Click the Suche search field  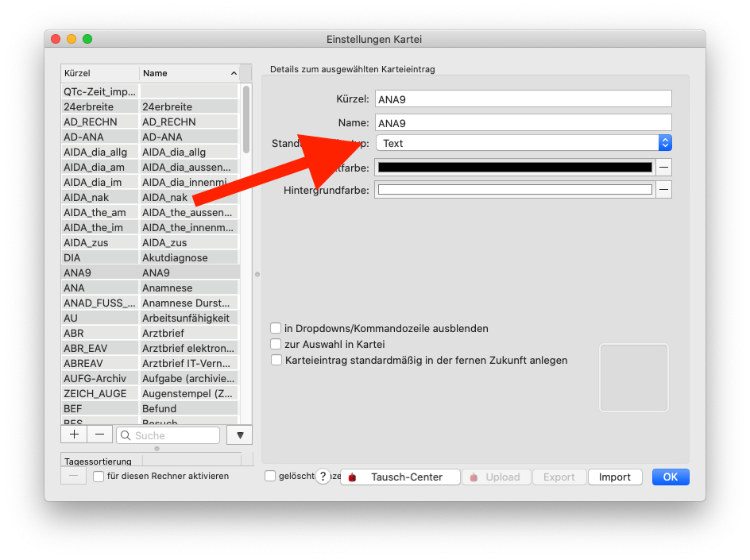coord(168,435)
